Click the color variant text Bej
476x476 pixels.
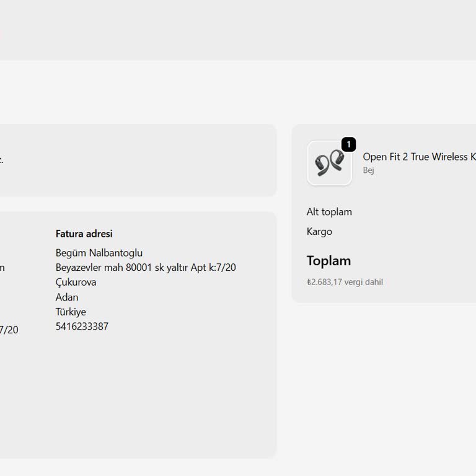(x=368, y=170)
